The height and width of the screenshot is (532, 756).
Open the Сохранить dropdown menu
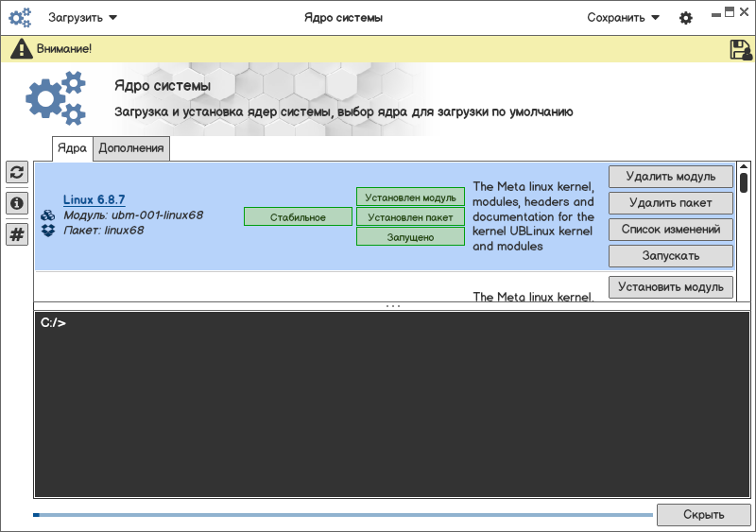coord(623,18)
